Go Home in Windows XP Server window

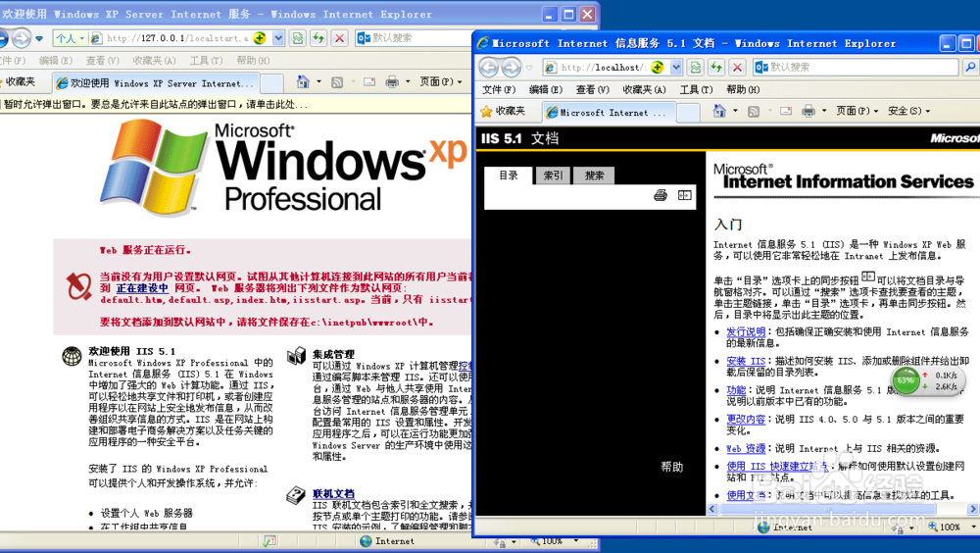303,82
